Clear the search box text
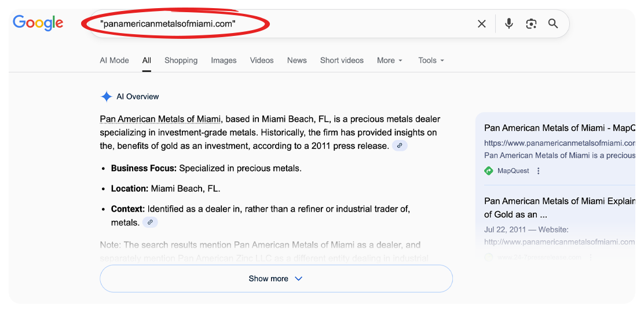The image size is (644, 313). [x=481, y=24]
